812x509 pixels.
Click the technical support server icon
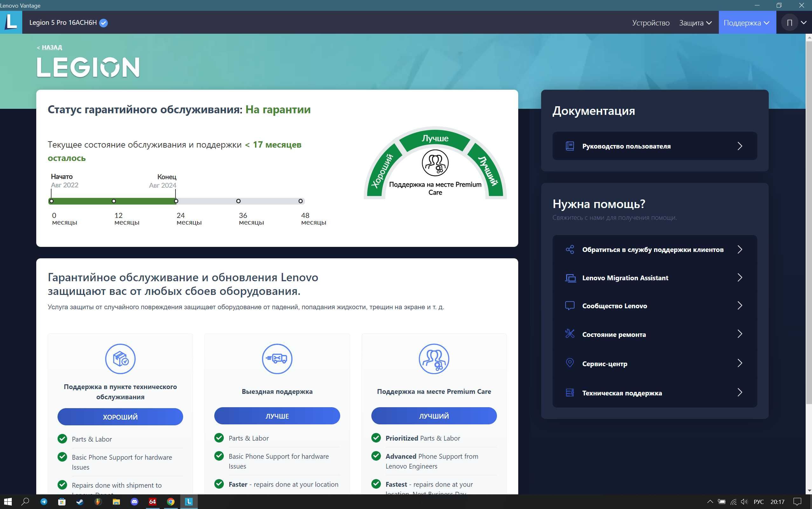[x=570, y=393]
